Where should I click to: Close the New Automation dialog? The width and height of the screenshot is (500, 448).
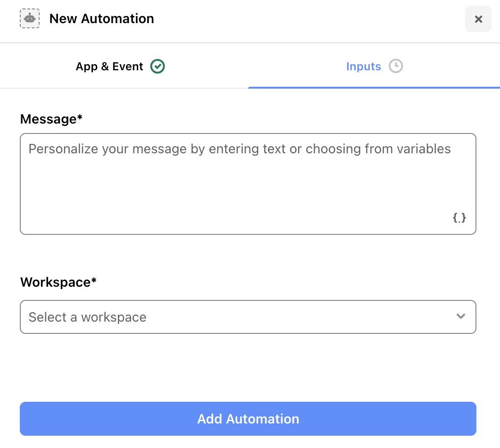[478, 19]
